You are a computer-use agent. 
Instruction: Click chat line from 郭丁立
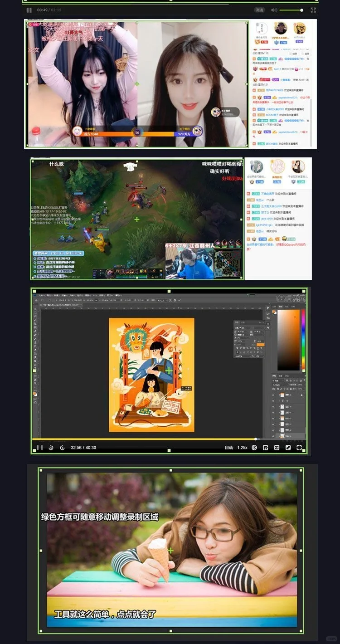click(x=268, y=212)
